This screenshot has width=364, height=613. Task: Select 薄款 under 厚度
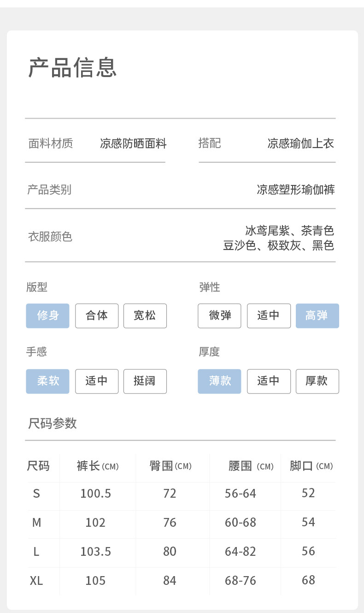click(x=220, y=381)
